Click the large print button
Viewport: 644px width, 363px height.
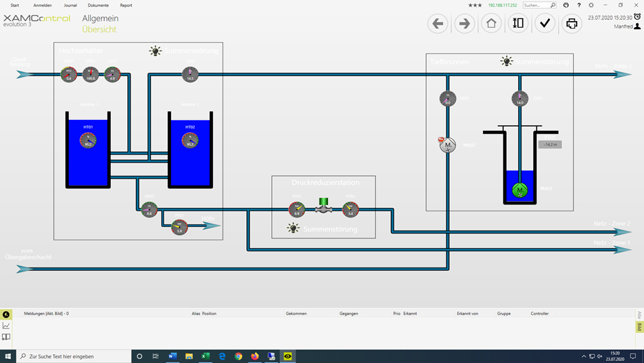(x=572, y=24)
